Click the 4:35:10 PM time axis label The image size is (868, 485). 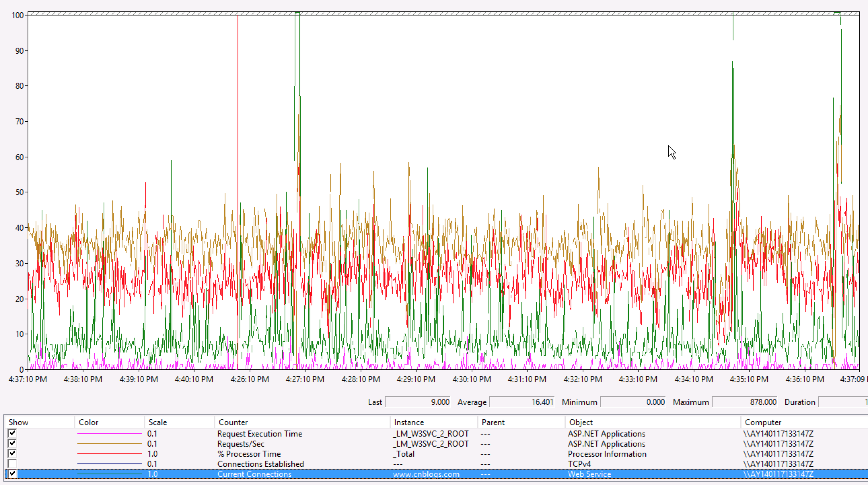pyautogui.click(x=749, y=379)
